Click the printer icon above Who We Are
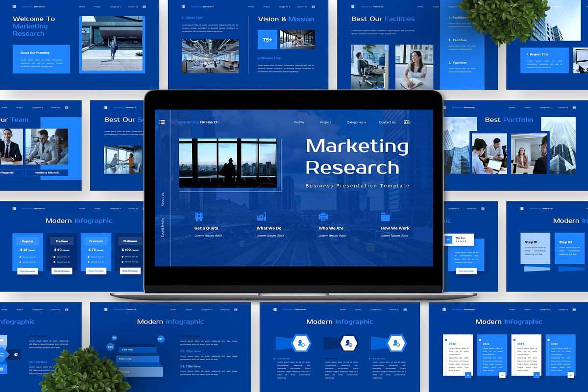 323,217
